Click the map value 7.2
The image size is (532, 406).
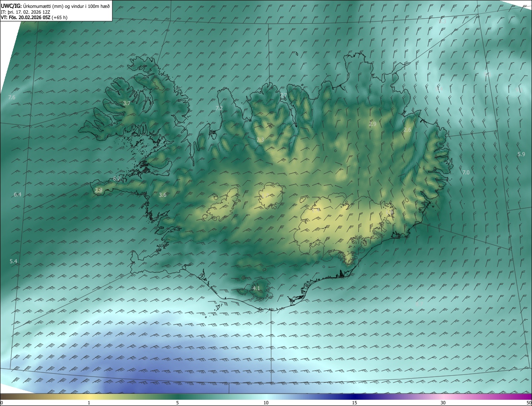click(219, 108)
